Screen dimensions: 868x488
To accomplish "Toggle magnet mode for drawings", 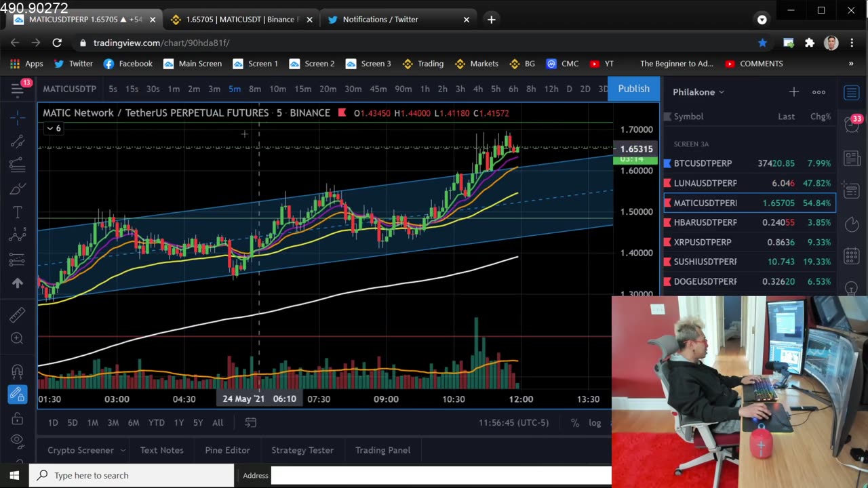I will [x=18, y=371].
